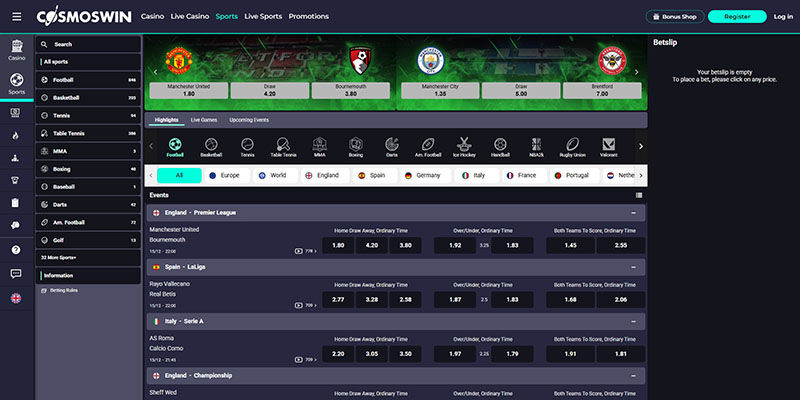Filter events by All countries
Viewport: 800px width, 400px height.
179,176
